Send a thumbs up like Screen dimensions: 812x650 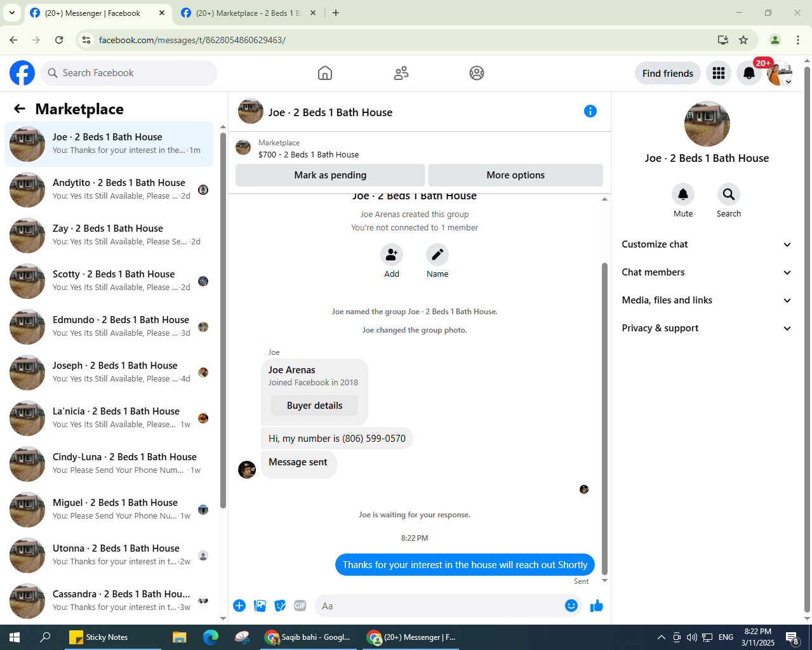(x=597, y=606)
